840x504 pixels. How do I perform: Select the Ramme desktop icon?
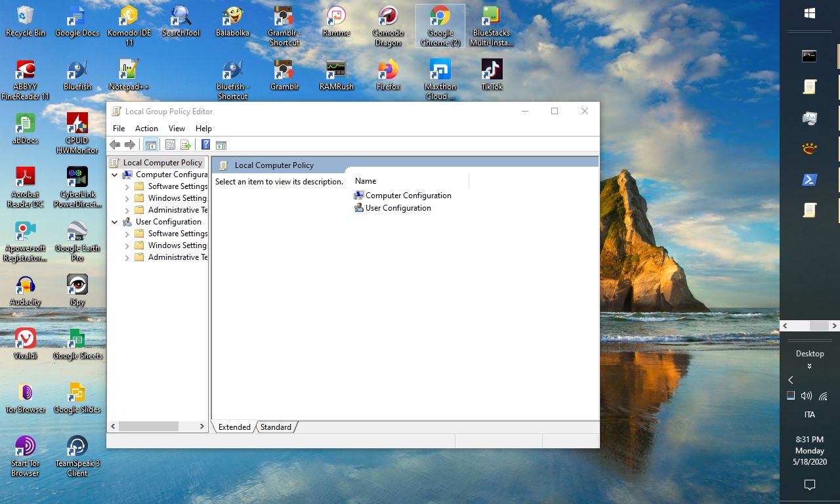click(x=336, y=22)
